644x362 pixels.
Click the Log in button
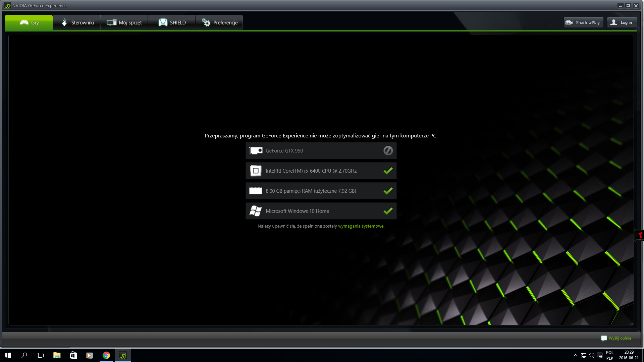tap(622, 22)
